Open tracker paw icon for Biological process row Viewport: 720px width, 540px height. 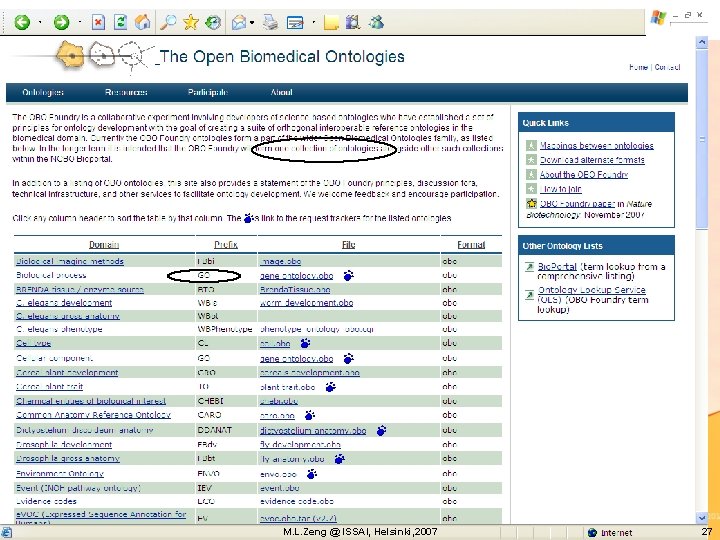point(349,276)
